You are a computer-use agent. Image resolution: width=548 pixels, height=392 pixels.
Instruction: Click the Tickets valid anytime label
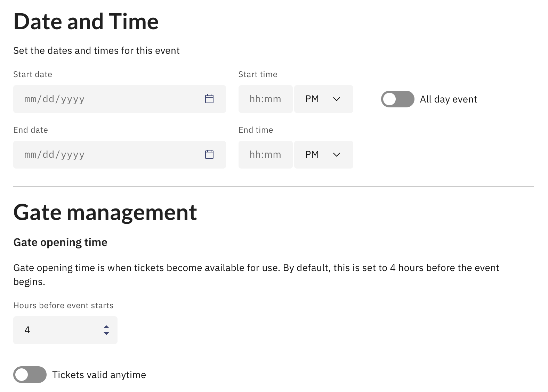99,375
